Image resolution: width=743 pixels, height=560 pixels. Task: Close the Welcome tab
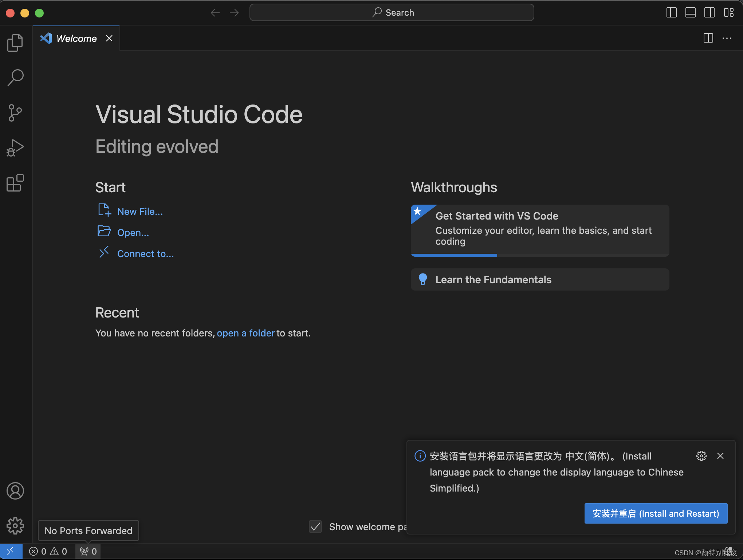(109, 38)
